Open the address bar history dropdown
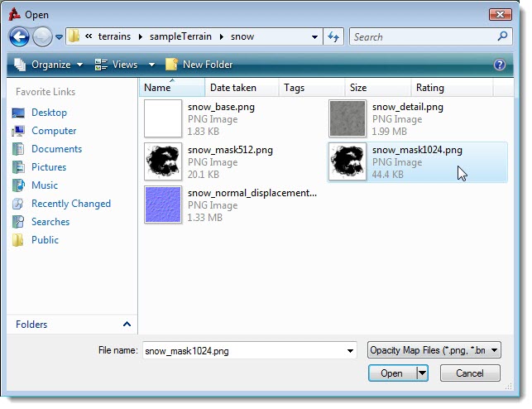 coord(315,36)
